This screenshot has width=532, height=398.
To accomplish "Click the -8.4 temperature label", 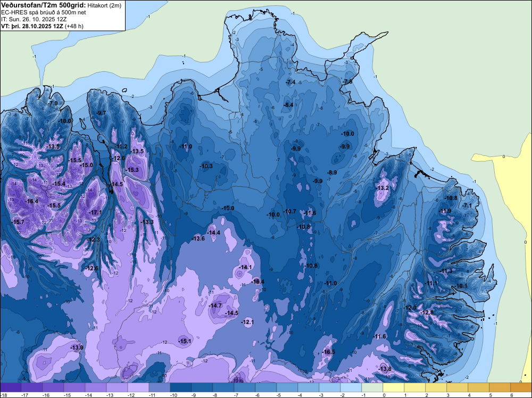I will click(x=288, y=105).
